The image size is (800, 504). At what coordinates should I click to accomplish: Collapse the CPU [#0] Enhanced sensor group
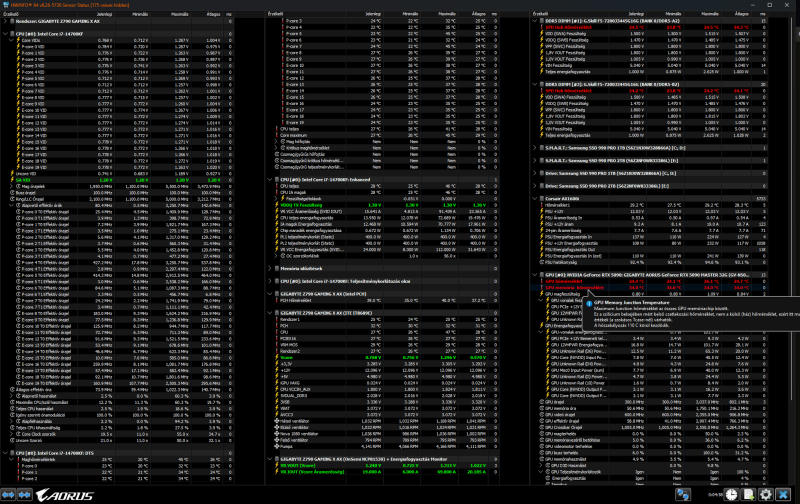[x=270, y=180]
